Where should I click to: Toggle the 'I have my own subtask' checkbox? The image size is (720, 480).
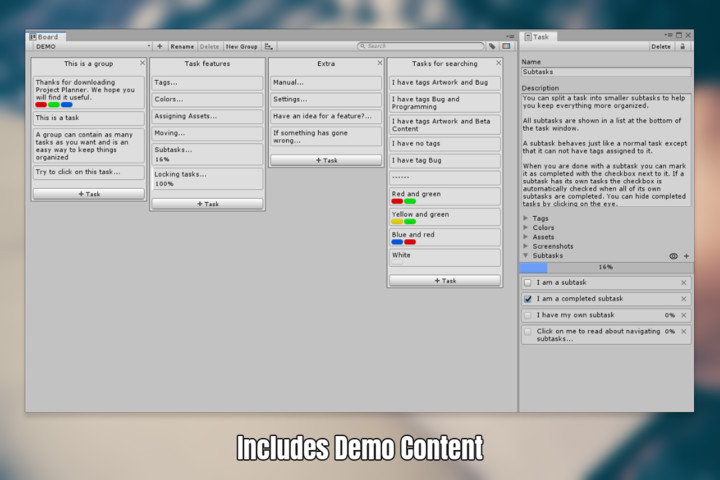click(x=528, y=316)
